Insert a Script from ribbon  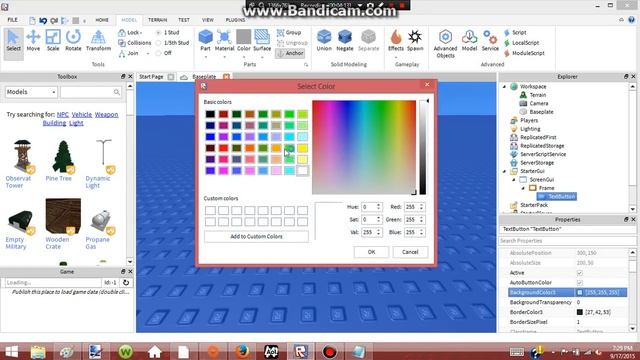[x=515, y=32]
